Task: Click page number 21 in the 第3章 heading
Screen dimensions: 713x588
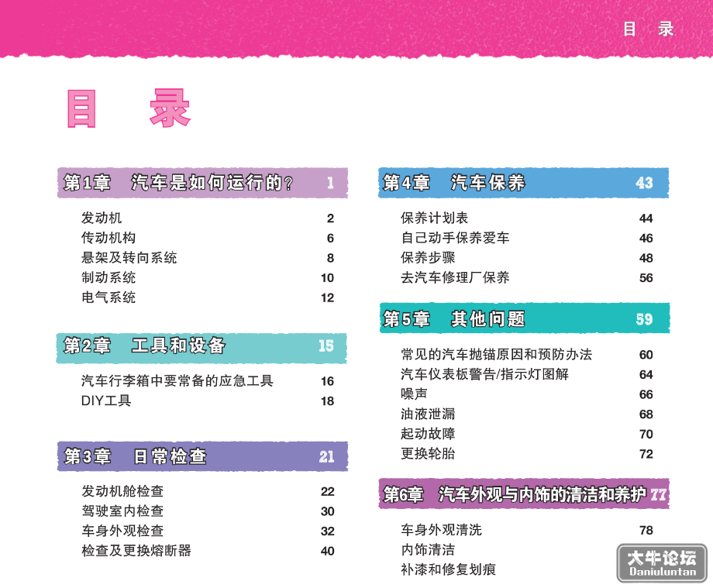Action: coord(326,456)
